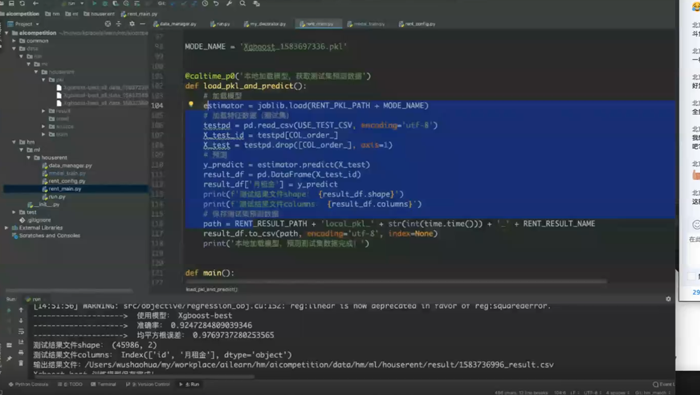Open Settings wrench icon in top toolbar
Viewport: 700px width, 395px height.
click(x=229, y=4)
